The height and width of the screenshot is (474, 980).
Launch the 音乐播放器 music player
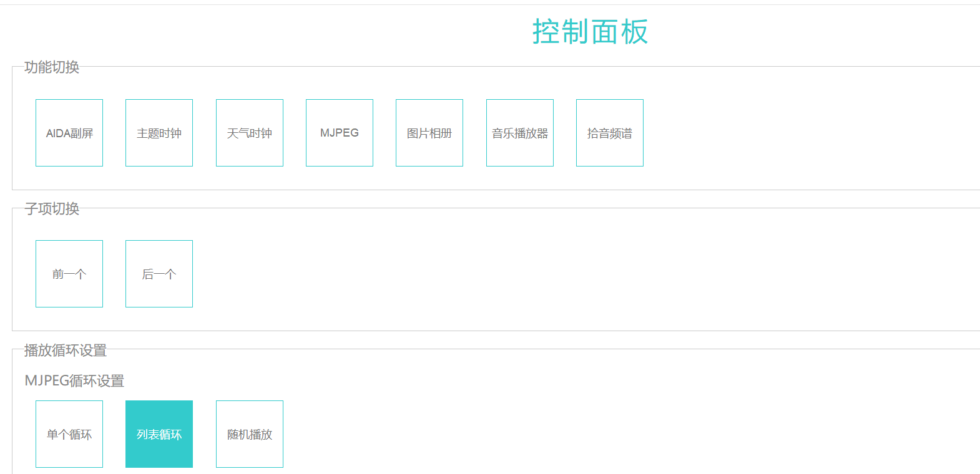coord(520,133)
